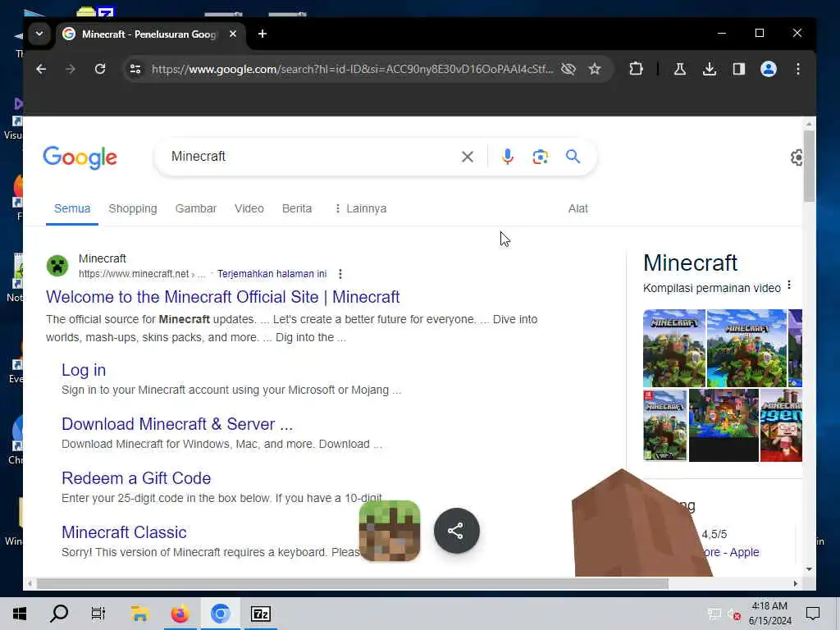Open the tab search dropdown arrow
Image resolution: width=840 pixels, height=630 pixels.
pos(39,34)
